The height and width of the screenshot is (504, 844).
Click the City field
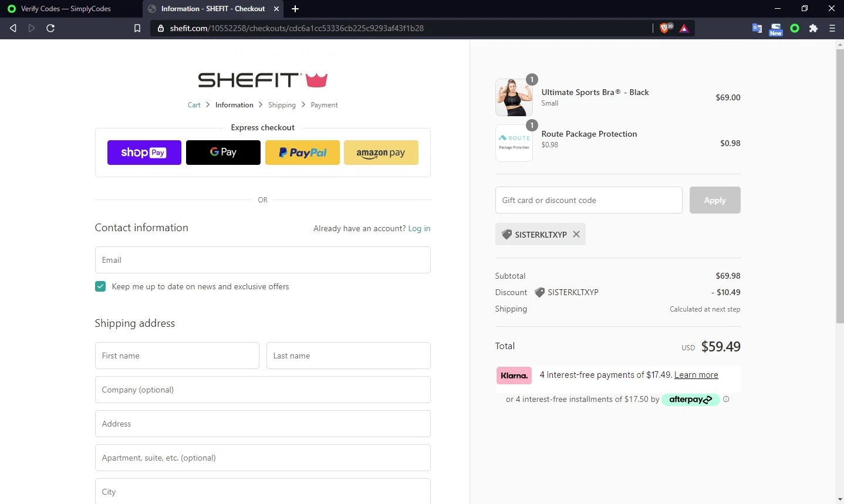(262, 492)
